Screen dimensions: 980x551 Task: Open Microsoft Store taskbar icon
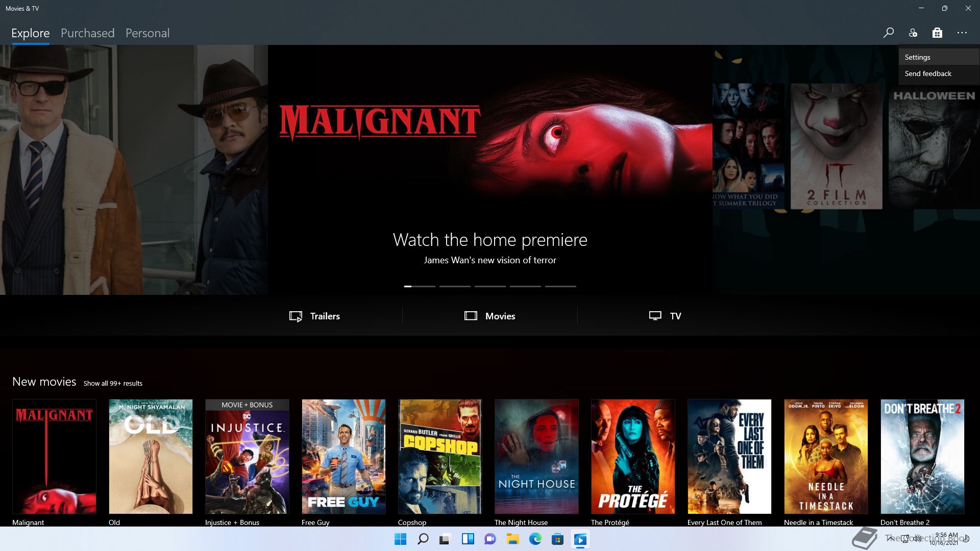558,539
